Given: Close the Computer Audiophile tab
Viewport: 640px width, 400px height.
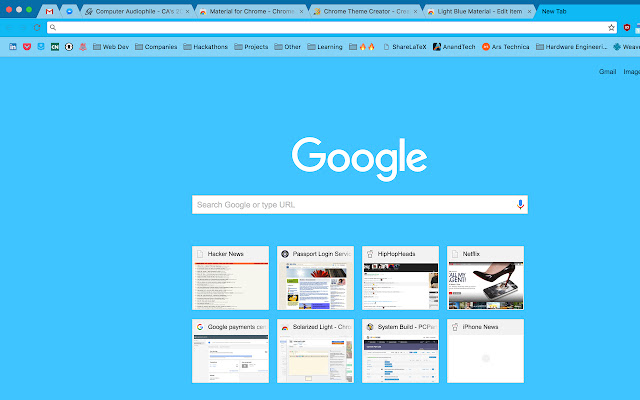Looking at the screenshot, I should 187,12.
